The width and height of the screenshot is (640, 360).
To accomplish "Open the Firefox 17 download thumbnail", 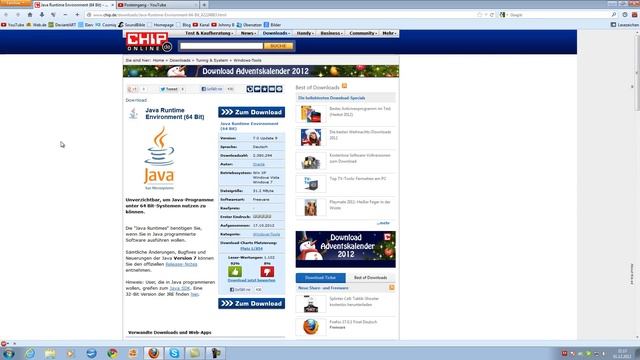I will point(311,327).
